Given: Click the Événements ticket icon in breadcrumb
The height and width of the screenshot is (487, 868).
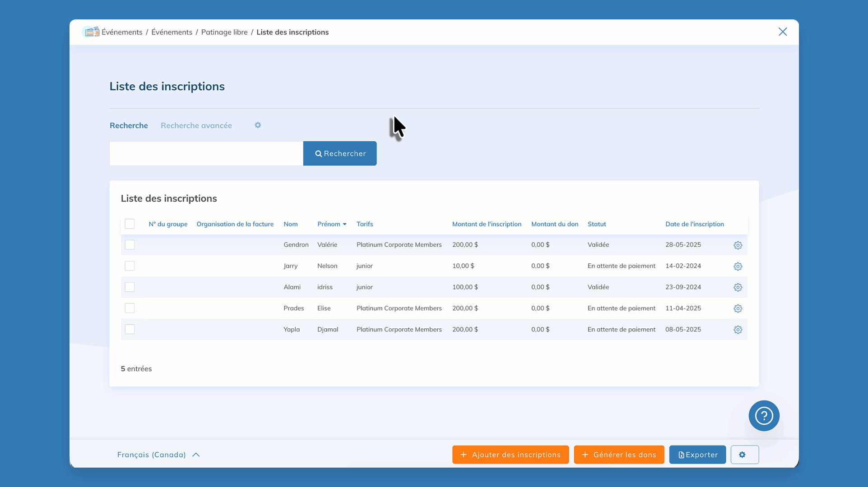Looking at the screenshot, I should pos(92,32).
